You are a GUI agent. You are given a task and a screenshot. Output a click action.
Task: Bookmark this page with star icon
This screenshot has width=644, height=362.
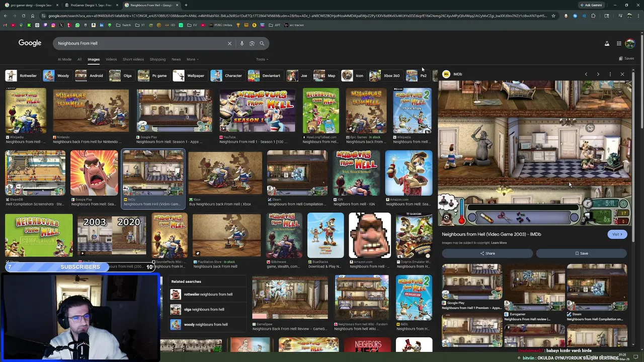pos(553,16)
